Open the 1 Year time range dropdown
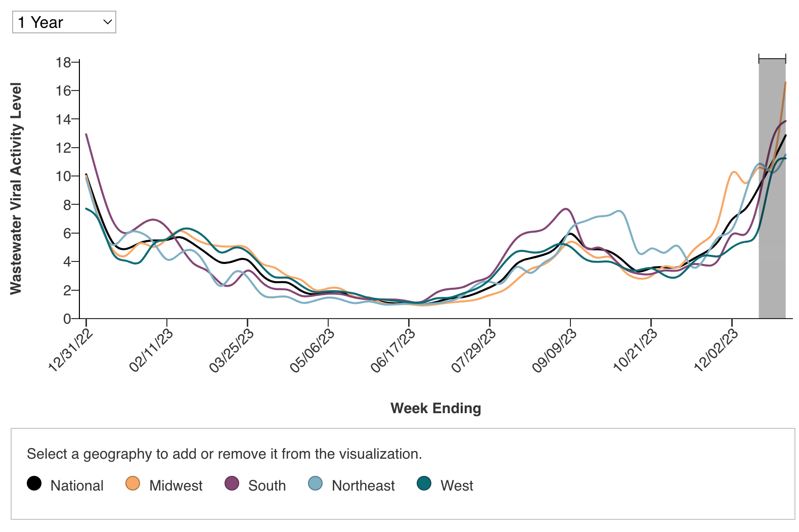 tap(64, 22)
